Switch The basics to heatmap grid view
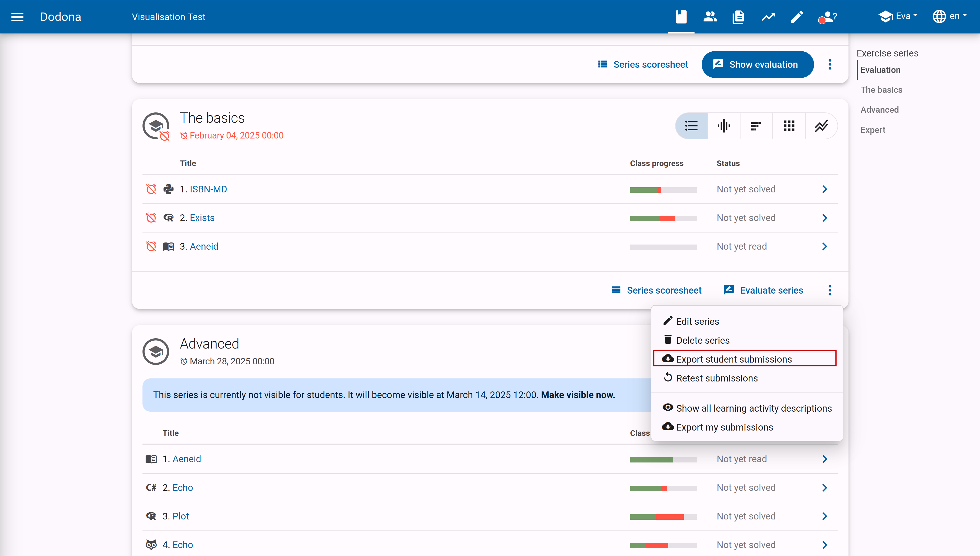 789,126
